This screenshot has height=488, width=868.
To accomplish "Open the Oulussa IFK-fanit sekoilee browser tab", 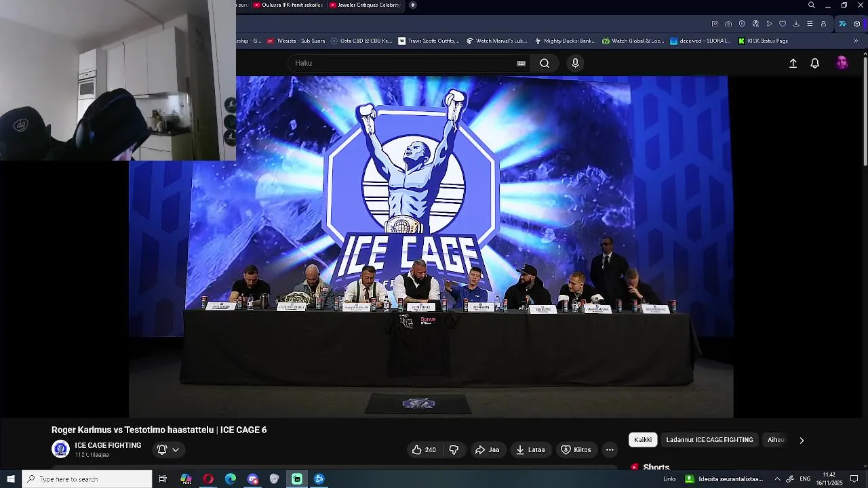I will 288,5.
